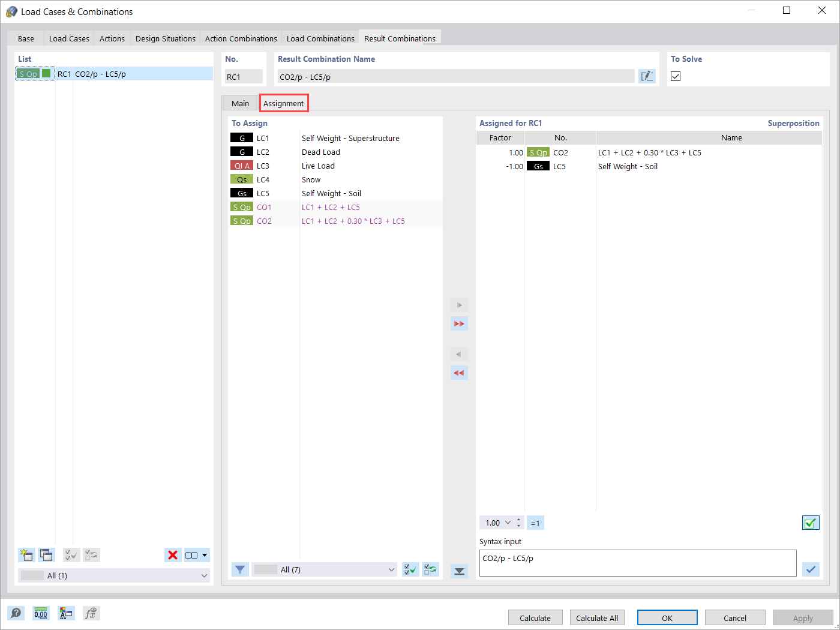Click the Factor column header

click(500, 137)
